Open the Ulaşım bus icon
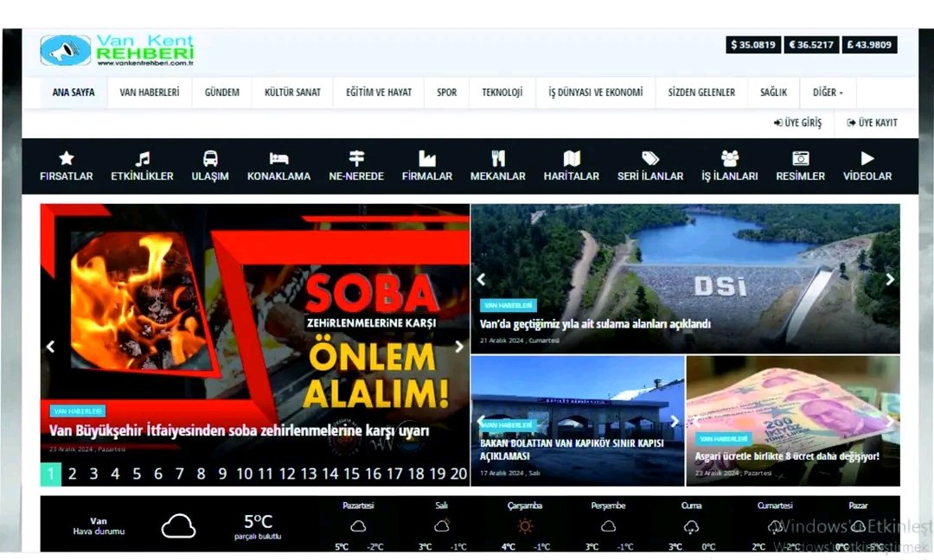The height and width of the screenshot is (560, 934). click(x=210, y=158)
